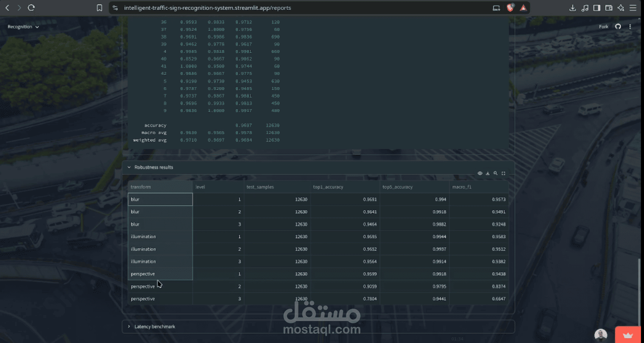Viewport: 644px width, 343px height.
Task: Focus the browser address bar URL
Action: [x=207, y=8]
